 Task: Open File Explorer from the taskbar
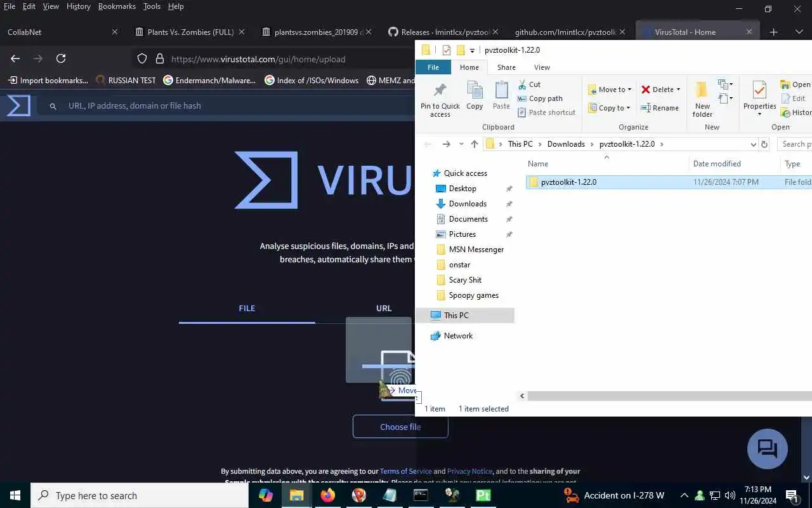point(296,495)
